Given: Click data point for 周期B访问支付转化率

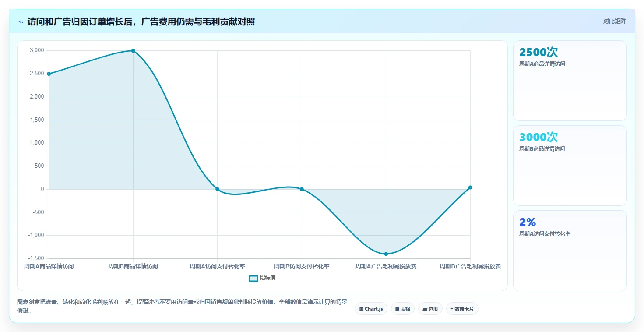Looking at the screenshot, I should point(302,189).
